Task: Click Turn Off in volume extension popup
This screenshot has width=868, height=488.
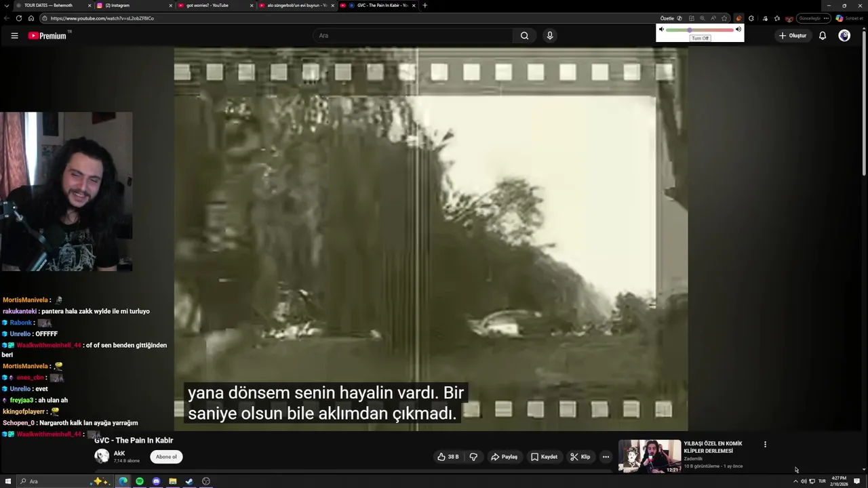Action: 700,38
